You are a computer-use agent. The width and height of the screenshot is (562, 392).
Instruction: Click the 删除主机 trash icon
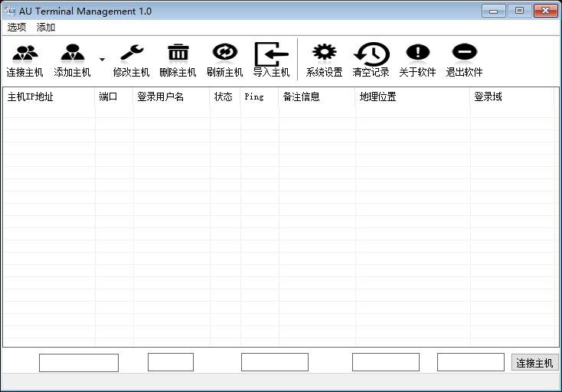[x=178, y=53]
